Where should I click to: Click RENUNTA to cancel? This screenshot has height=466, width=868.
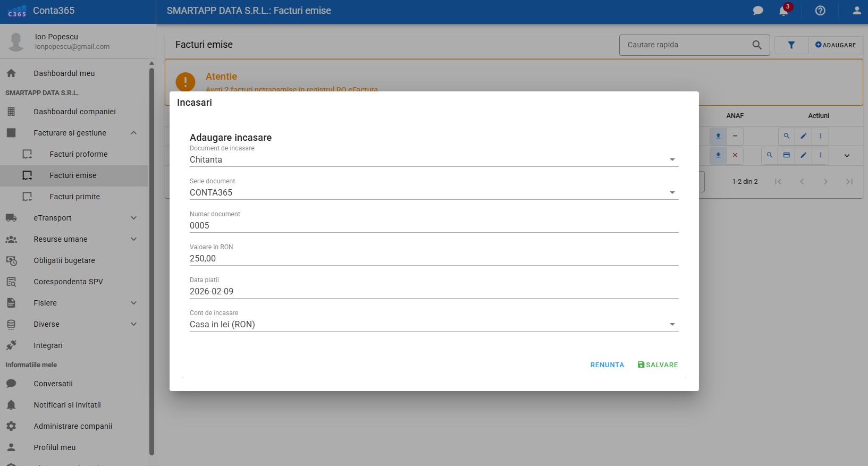(607, 365)
